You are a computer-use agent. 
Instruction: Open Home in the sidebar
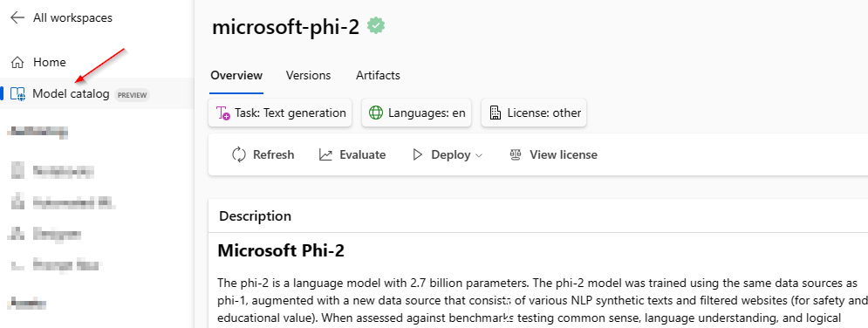coord(49,62)
